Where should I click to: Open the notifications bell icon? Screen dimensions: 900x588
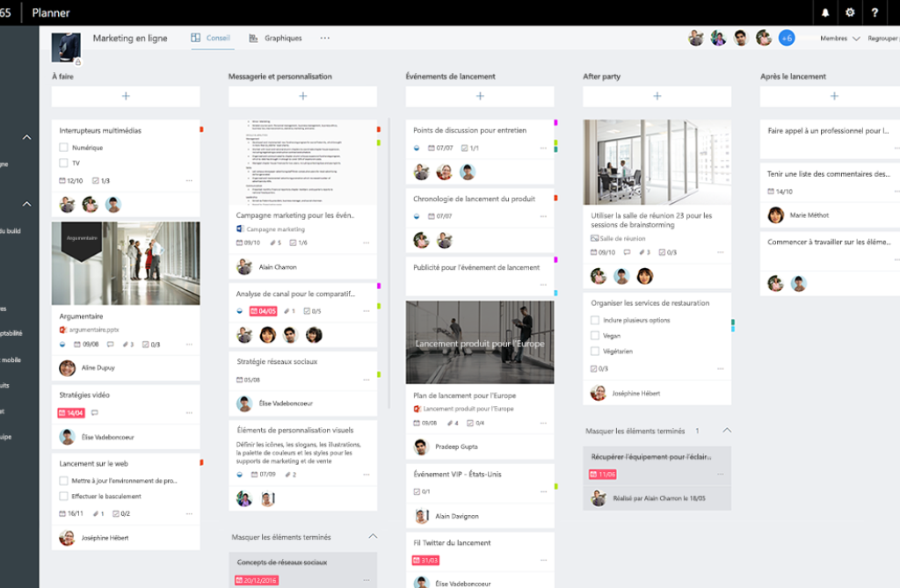point(825,12)
